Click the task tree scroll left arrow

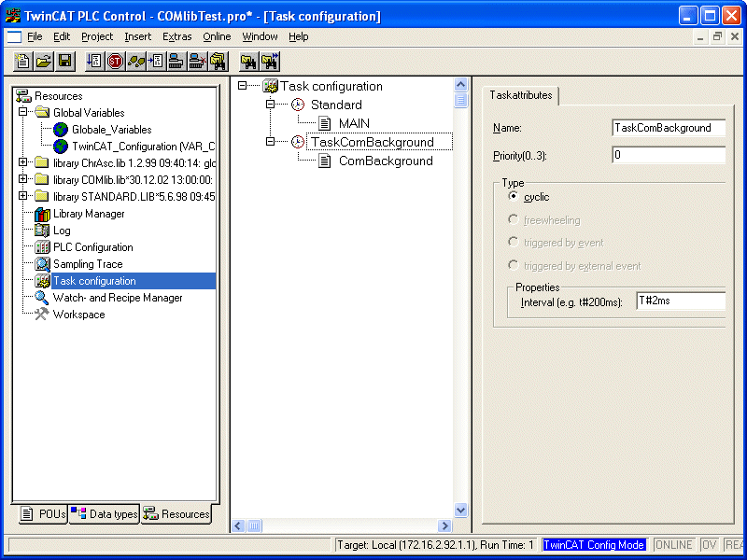coord(238,525)
